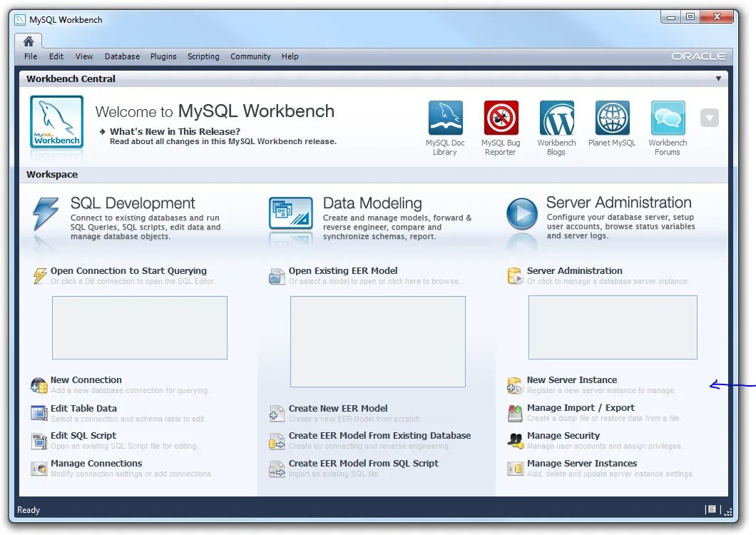Screen dimensions: 756x535
Task: Click the Edit Table Data icon
Action: coord(39,414)
